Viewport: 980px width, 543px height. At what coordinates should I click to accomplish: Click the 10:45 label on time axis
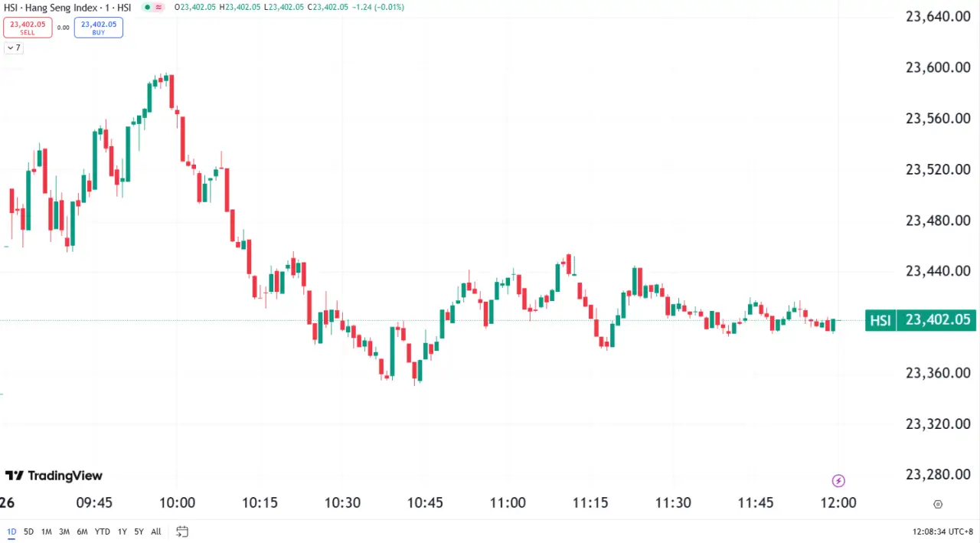[x=425, y=503]
